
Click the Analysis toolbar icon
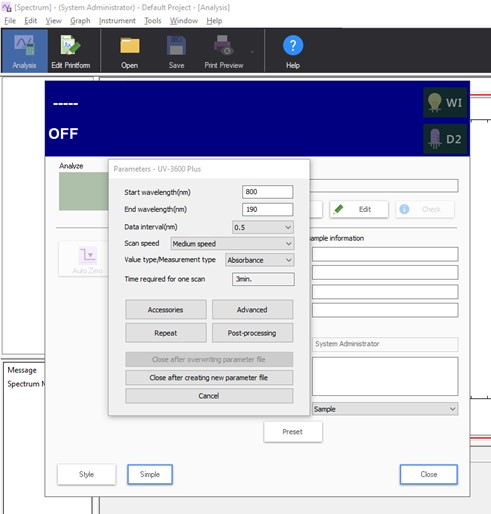click(24, 51)
